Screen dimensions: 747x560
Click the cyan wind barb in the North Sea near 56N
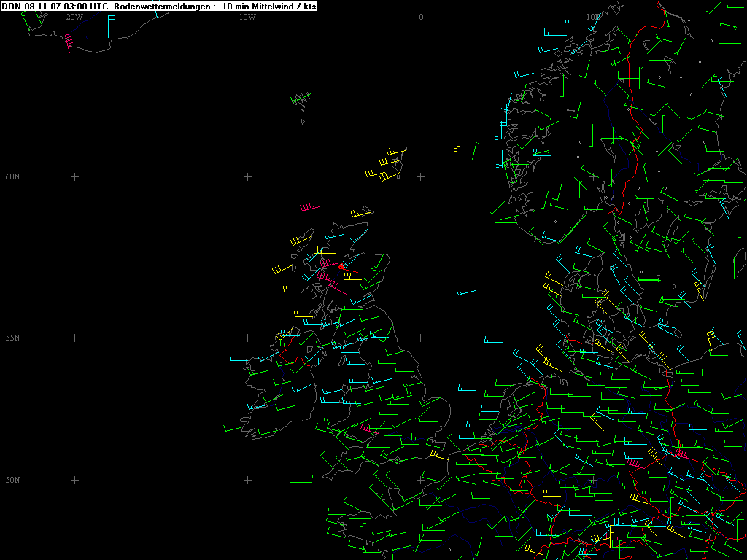click(x=466, y=293)
